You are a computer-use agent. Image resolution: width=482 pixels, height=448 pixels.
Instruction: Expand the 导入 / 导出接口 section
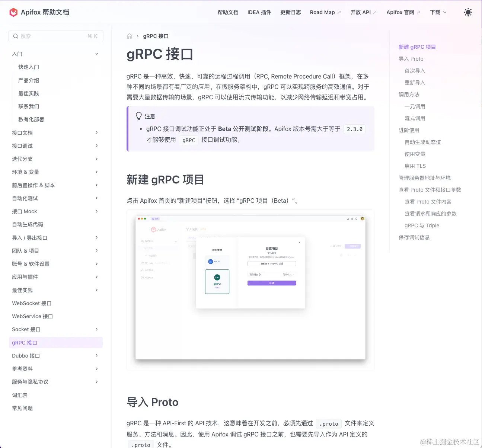point(56,238)
